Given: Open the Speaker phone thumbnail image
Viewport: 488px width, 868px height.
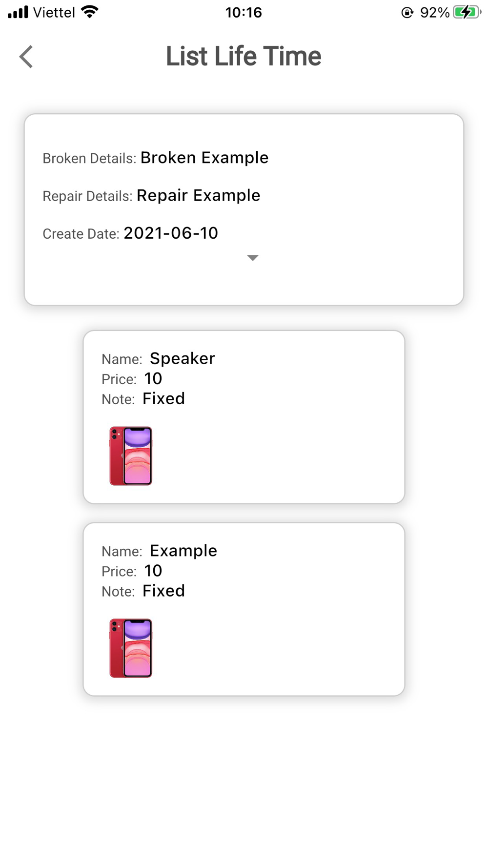Looking at the screenshot, I should 131,456.
